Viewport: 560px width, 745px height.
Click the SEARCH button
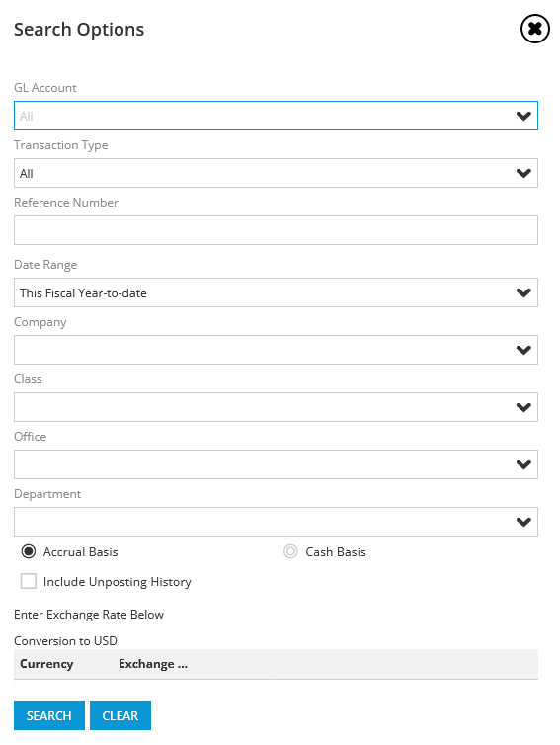coord(49,715)
